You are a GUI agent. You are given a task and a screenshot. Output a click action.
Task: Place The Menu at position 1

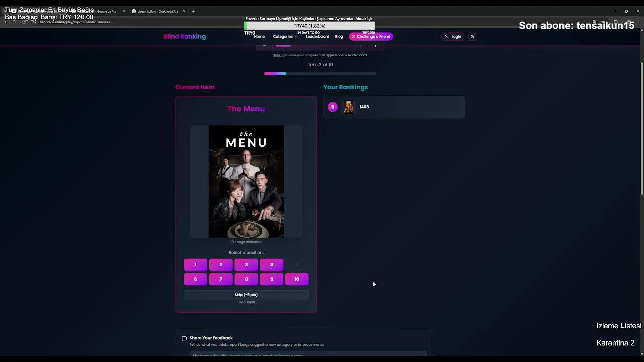(195, 265)
